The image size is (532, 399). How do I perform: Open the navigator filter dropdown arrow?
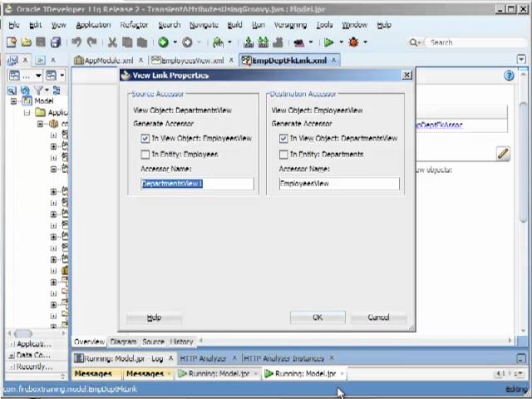[47, 91]
